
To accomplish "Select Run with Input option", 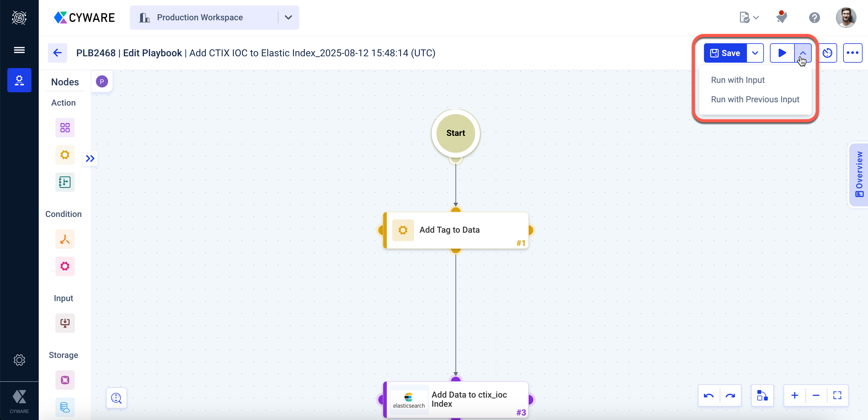I will click(x=737, y=80).
